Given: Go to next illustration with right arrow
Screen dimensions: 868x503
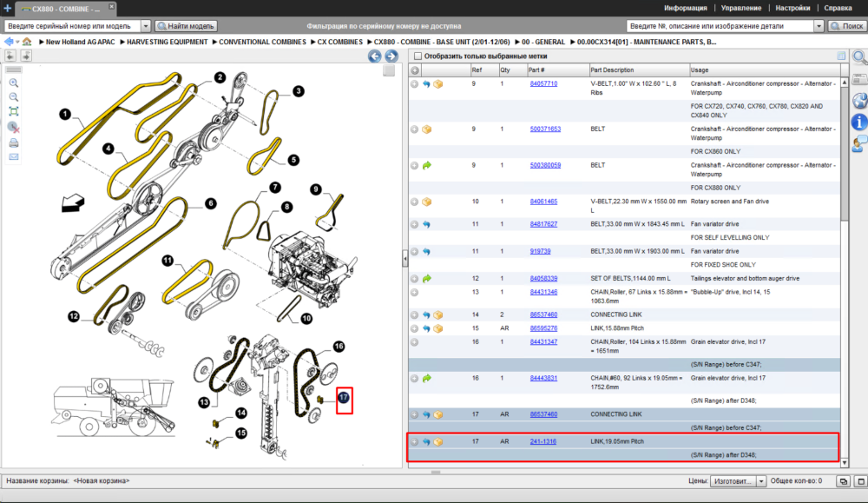Looking at the screenshot, I should click(x=391, y=56).
